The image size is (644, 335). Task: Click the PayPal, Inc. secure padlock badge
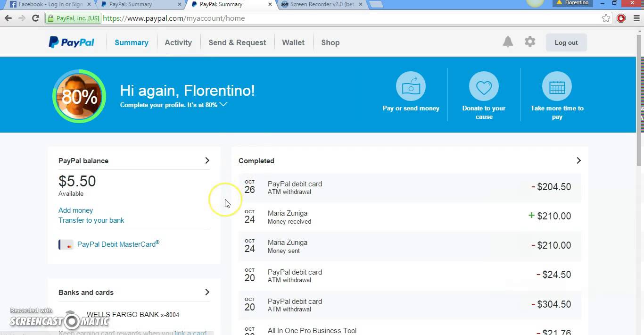(74, 18)
